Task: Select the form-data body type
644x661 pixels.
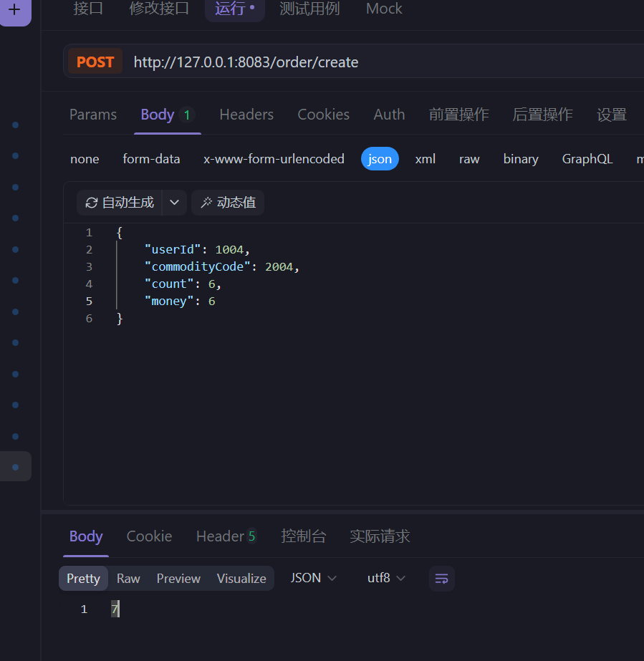Action: tap(151, 159)
